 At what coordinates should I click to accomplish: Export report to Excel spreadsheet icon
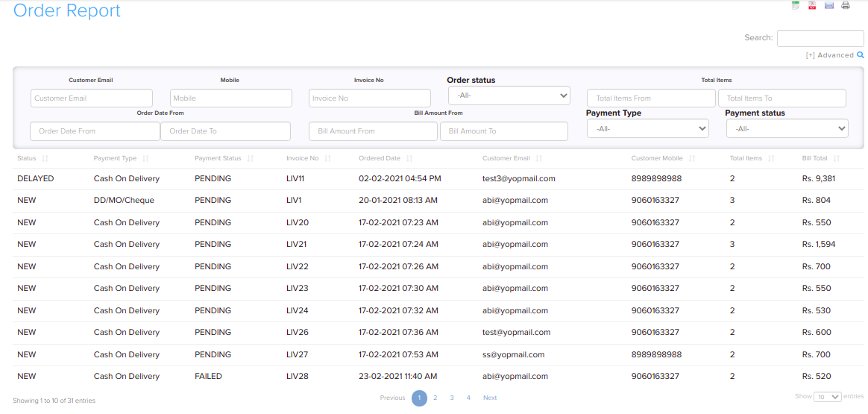click(x=796, y=6)
